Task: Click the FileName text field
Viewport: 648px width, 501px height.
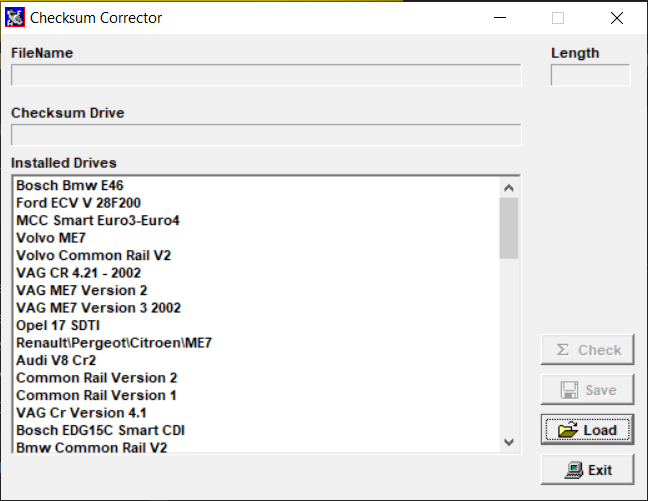Action: click(x=266, y=75)
